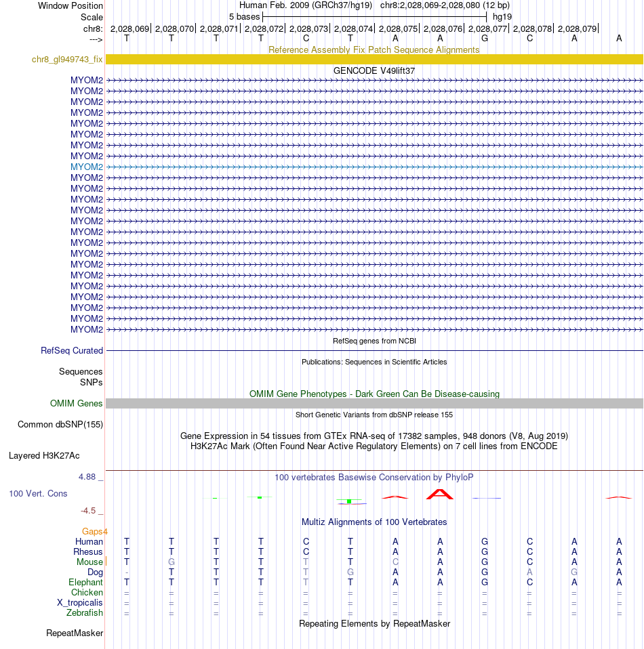Click the Sequences track label
The width and height of the screenshot is (644, 649).
(81, 372)
